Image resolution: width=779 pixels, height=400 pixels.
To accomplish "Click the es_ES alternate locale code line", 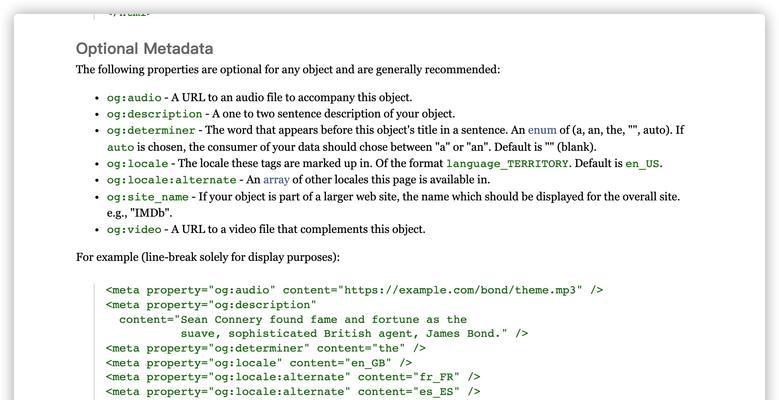I will [x=293, y=392].
